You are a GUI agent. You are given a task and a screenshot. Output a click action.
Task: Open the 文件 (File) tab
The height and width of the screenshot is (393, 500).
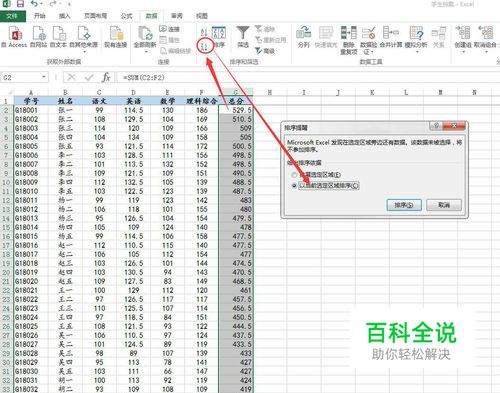point(12,16)
